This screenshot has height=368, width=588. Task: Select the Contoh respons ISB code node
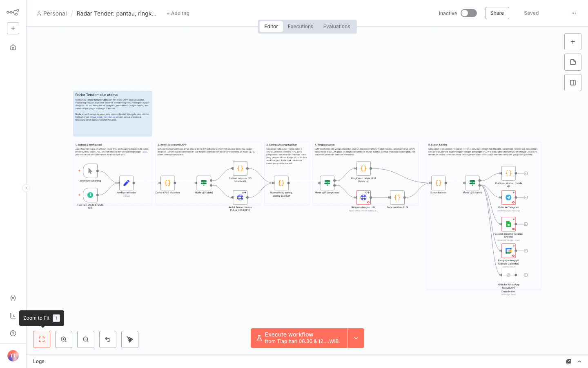(240, 168)
